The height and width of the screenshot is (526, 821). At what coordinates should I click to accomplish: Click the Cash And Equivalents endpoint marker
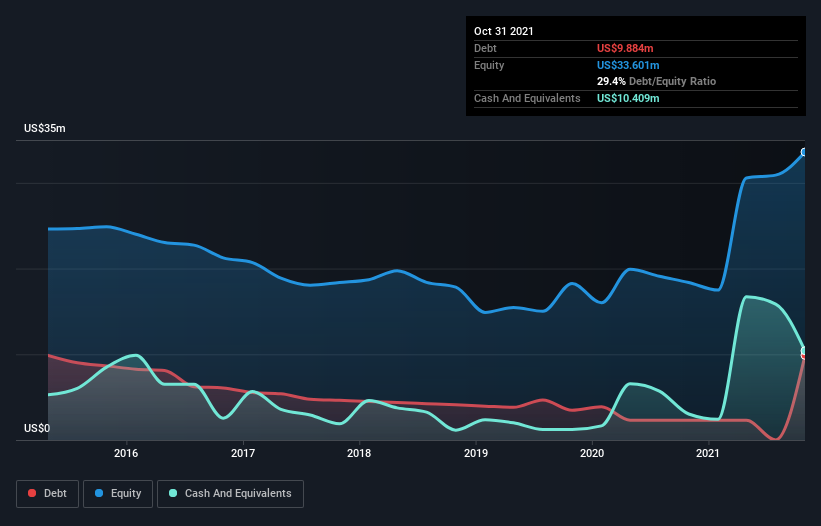click(x=804, y=351)
